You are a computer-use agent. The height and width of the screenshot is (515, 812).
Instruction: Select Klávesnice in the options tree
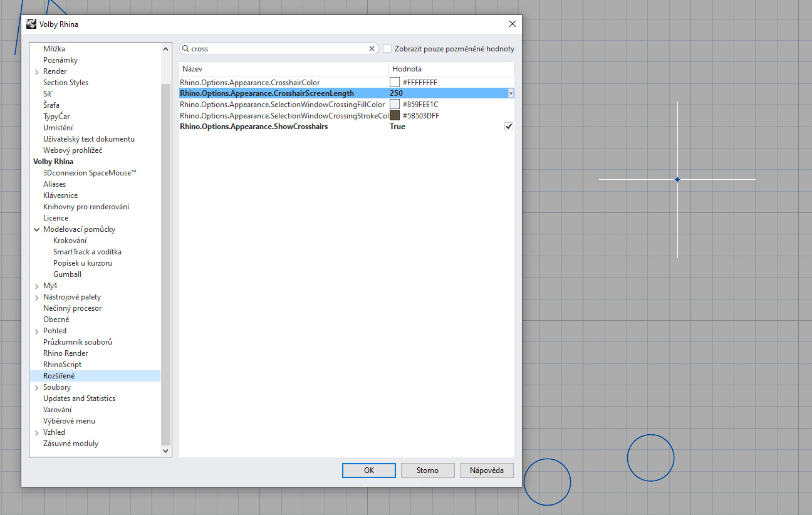pos(60,195)
